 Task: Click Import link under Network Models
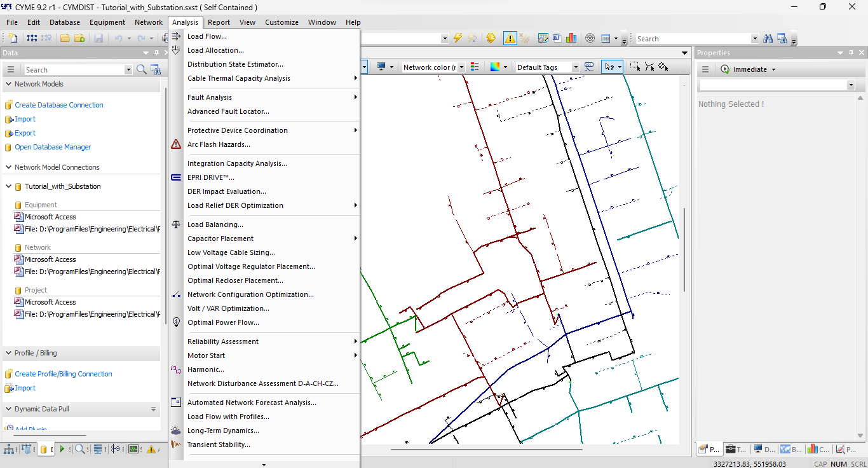[x=25, y=119]
